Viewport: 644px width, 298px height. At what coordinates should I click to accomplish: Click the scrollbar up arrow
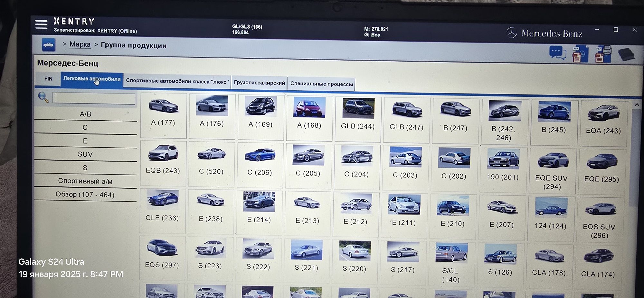pyautogui.click(x=637, y=104)
